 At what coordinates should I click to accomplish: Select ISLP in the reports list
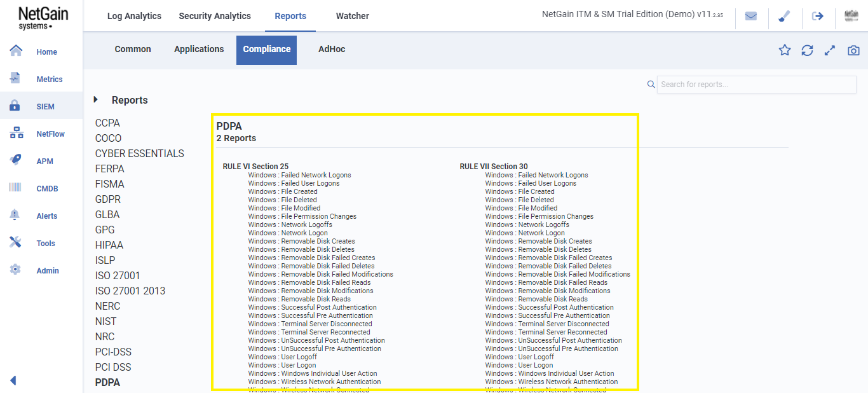click(105, 260)
